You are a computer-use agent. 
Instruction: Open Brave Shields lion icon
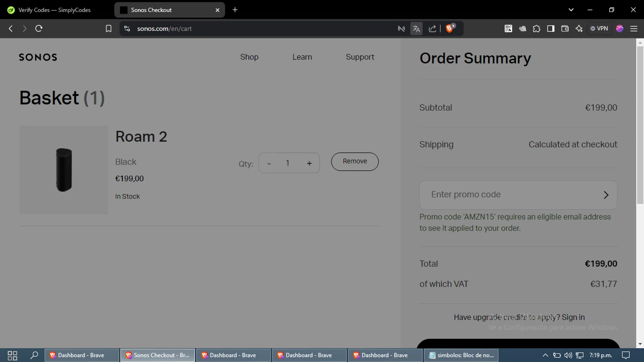[450, 28]
